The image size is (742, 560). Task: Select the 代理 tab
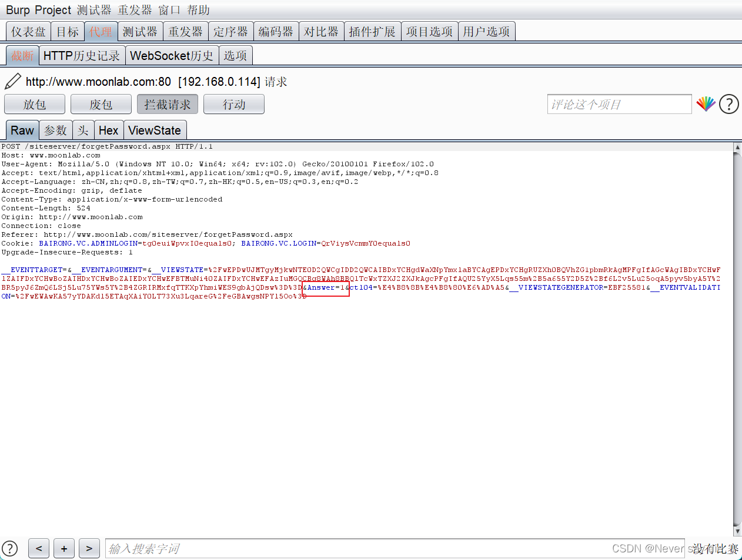click(101, 32)
